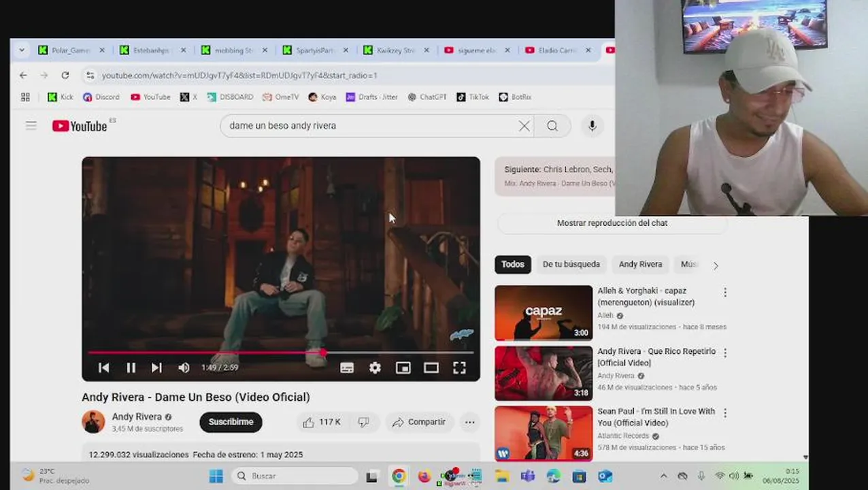
Task: Subscribe with the Suscribirme button
Action: point(231,422)
